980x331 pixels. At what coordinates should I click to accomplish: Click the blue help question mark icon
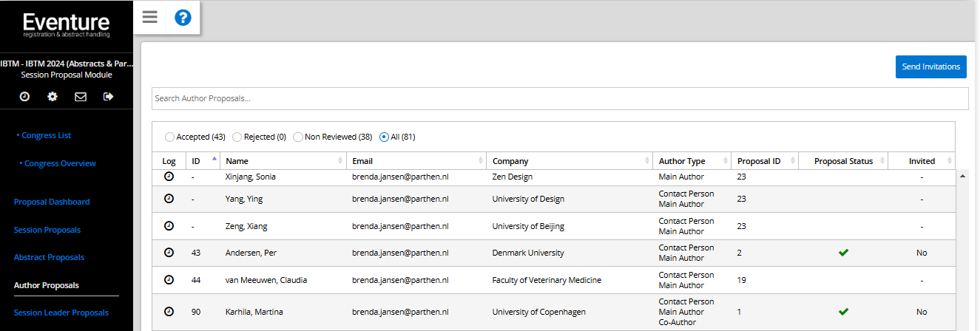[183, 17]
